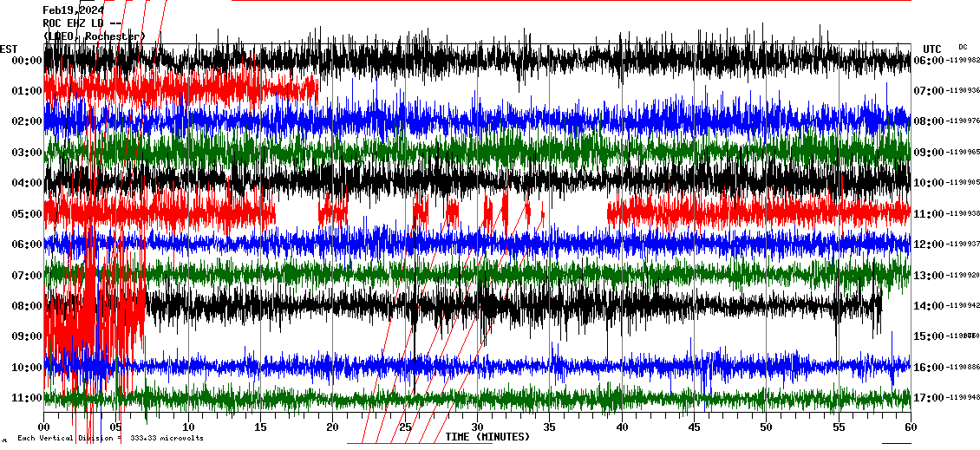Click the TIME (MINUTES) axis title
The height and width of the screenshot is (450, 980).
click(487, 436)
